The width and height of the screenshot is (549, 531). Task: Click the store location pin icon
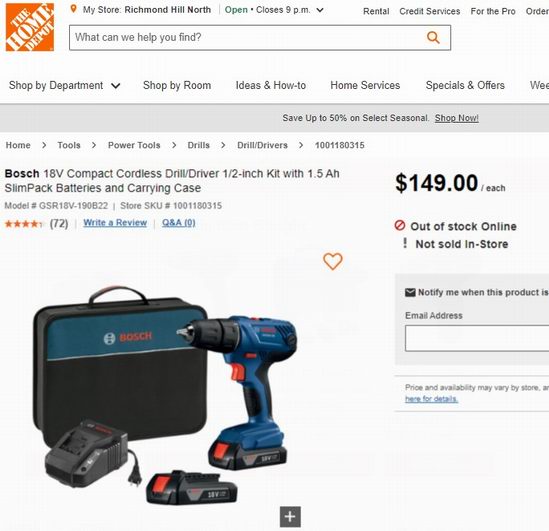coord(73,9)
